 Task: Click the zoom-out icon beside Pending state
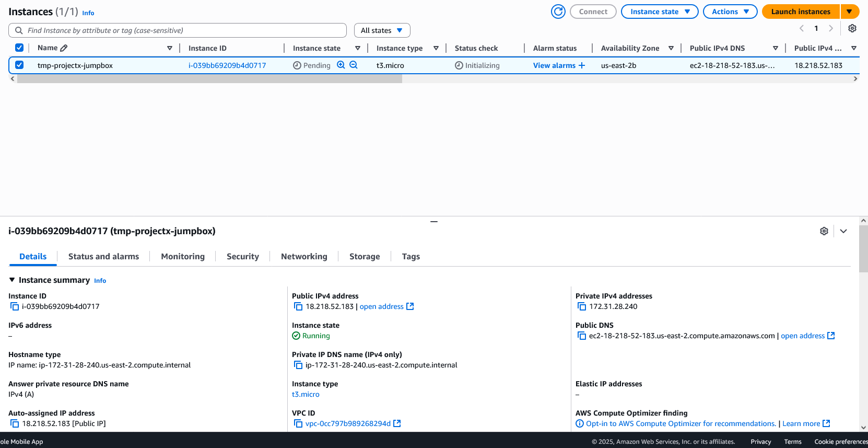354,65
